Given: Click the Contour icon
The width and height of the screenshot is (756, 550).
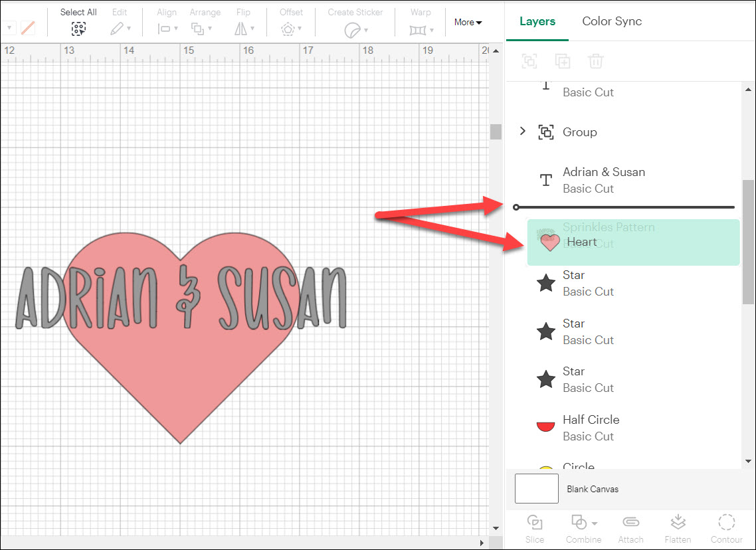Looking at the screenshot, I should [x=726, y=522].
